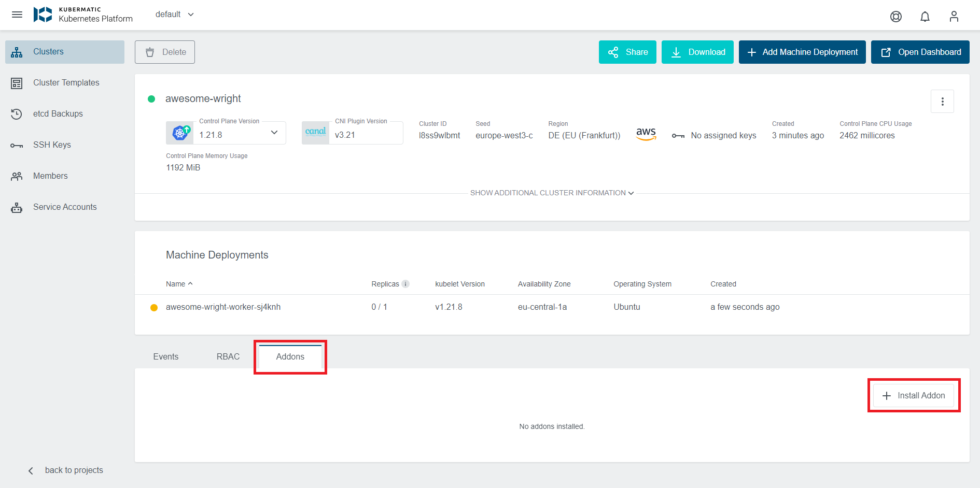
Task: Open the notifications bell
Action: [x=925, y=17]
